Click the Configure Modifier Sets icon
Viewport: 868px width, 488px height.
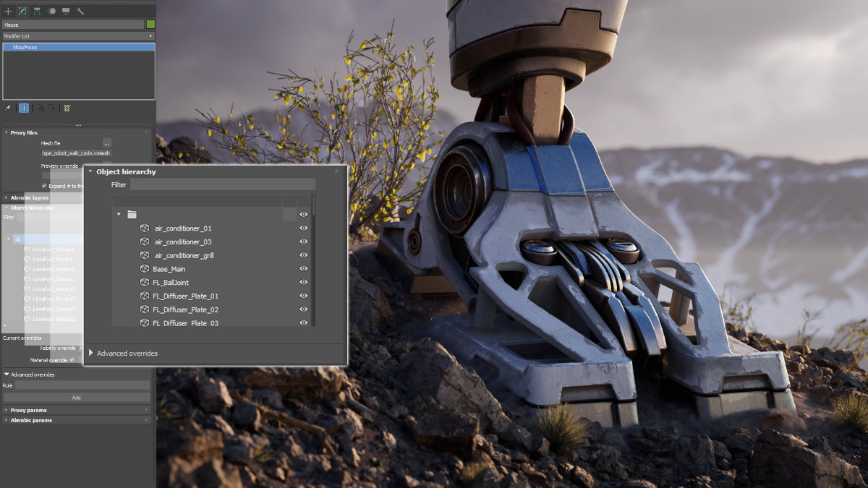pos(67,108)
